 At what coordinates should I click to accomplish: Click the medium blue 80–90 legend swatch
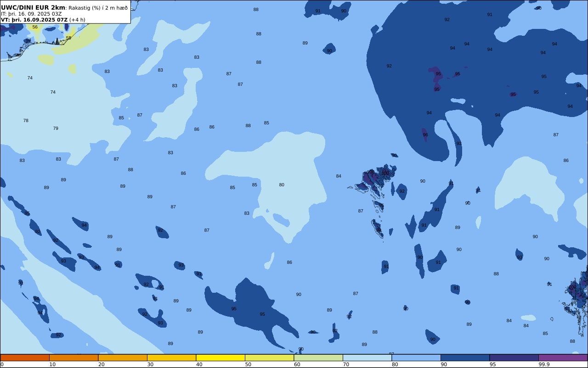pos(416,357)
